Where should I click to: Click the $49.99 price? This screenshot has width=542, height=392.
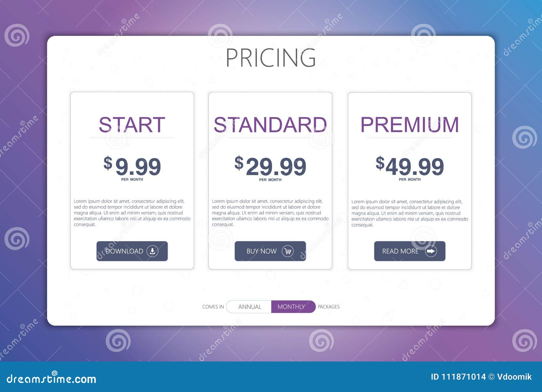click(410, 166)
